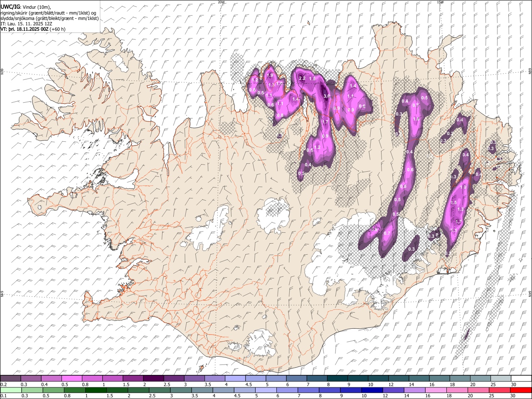The width and height of the screenshot is (532, 399).
Task: Click the rain scale swatch between 8 and 9
Action: tap(330, 390)
